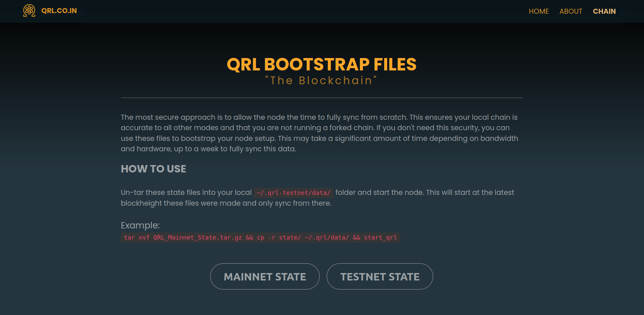Click the Example: label
The height and width of the screenshot is (315, 644).
click(x=140, y=225)
